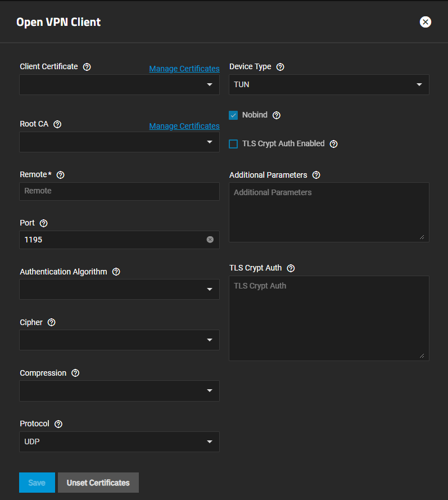Expand the Cipher dropdown
The width and height of the screenshot is (448, 500).
120,340
